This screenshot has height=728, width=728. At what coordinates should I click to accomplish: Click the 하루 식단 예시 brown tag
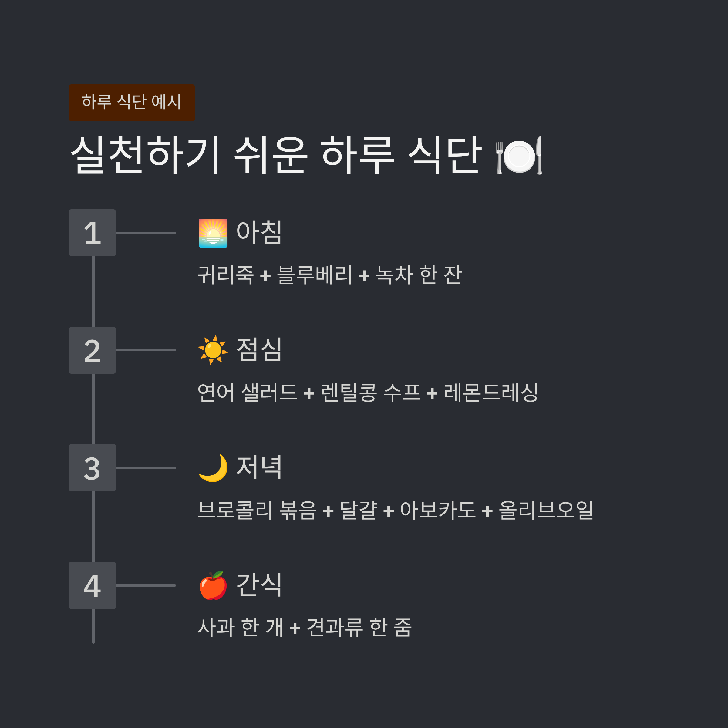(x=132, y=103)
